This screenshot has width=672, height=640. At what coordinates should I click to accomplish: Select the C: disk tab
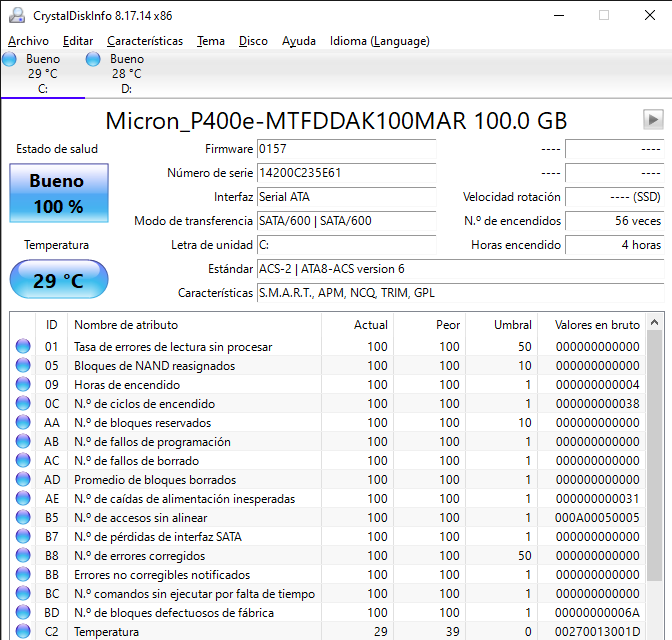coord(43,74)
